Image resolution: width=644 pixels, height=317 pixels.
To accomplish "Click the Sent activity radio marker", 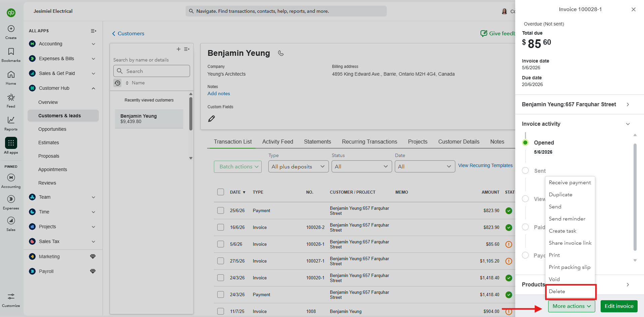I will (x=525, y=170).
